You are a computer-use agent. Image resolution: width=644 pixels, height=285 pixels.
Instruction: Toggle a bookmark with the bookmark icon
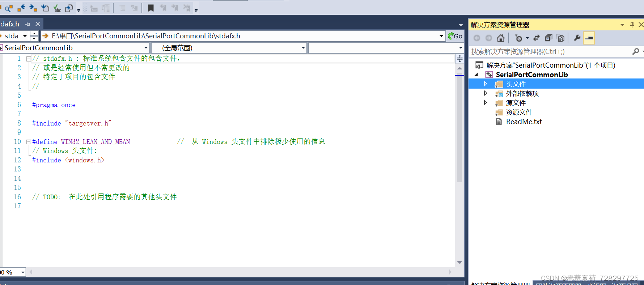pyautogui.click(x=151, y=8)
